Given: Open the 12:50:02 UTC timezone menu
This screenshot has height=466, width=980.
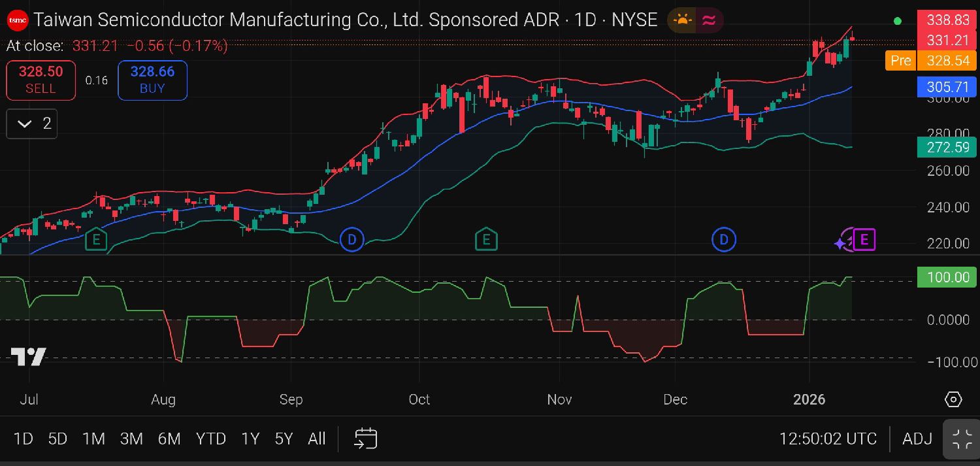Looking at the screenshot, I should (x=827, y=439).
